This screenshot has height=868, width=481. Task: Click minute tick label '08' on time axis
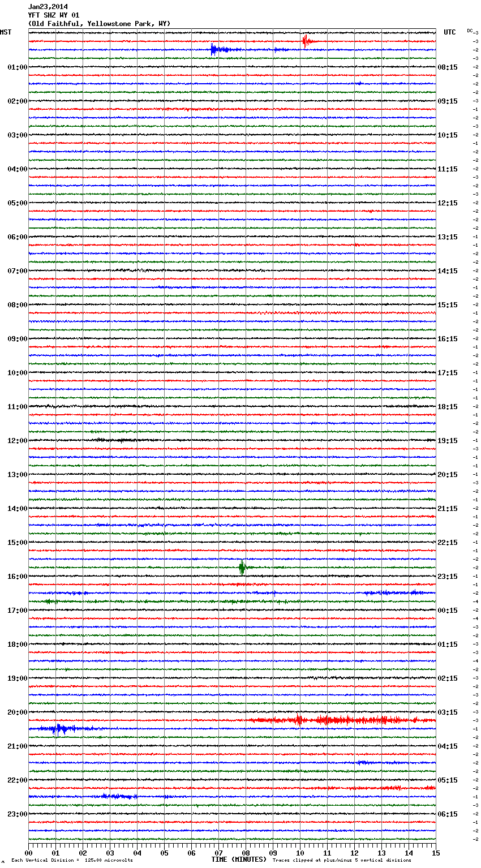[246, 853]
